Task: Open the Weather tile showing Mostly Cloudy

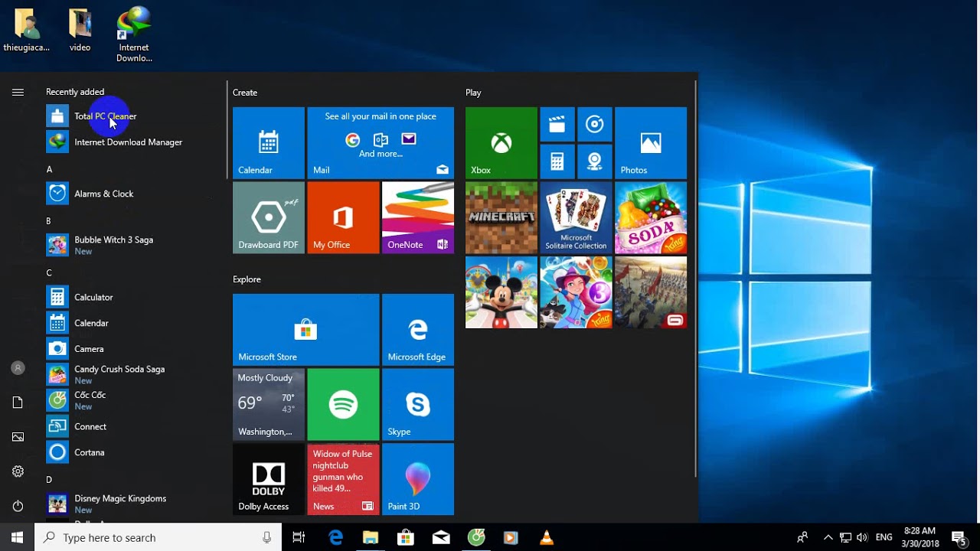Action: tap(269, 404)
